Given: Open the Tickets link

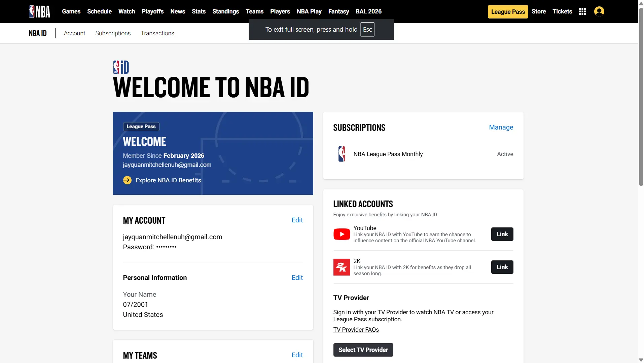Looking at the screenshot, I should [x=563, y=11].
